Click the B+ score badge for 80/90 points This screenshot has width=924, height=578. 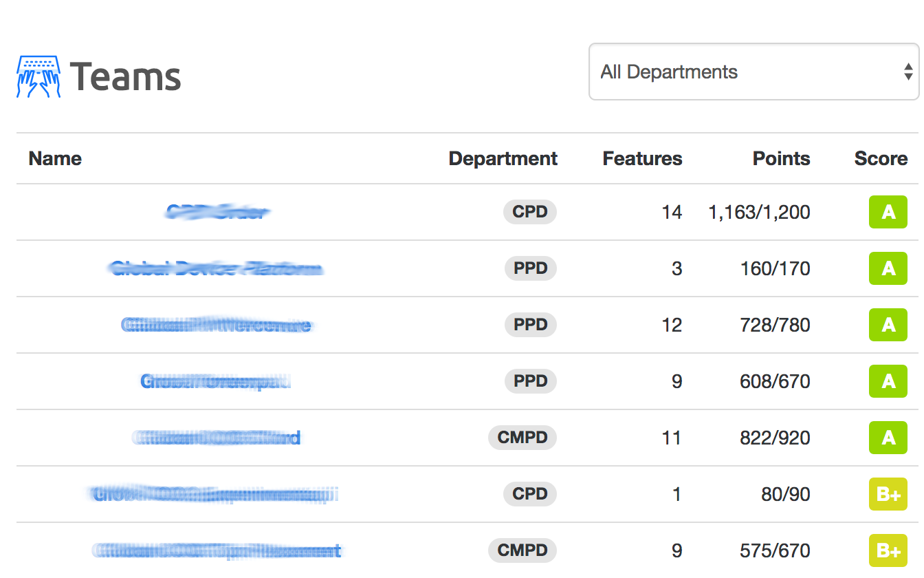(888, 494)
